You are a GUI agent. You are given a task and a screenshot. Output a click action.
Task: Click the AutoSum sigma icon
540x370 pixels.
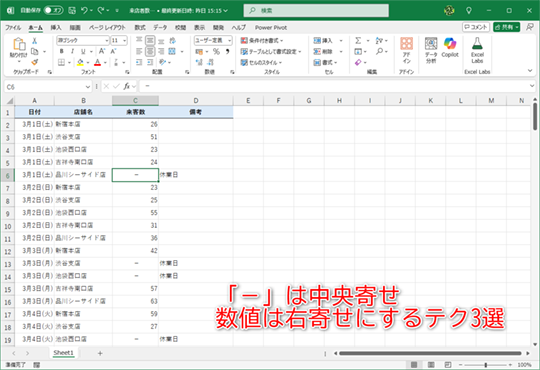tap(358, 41)
